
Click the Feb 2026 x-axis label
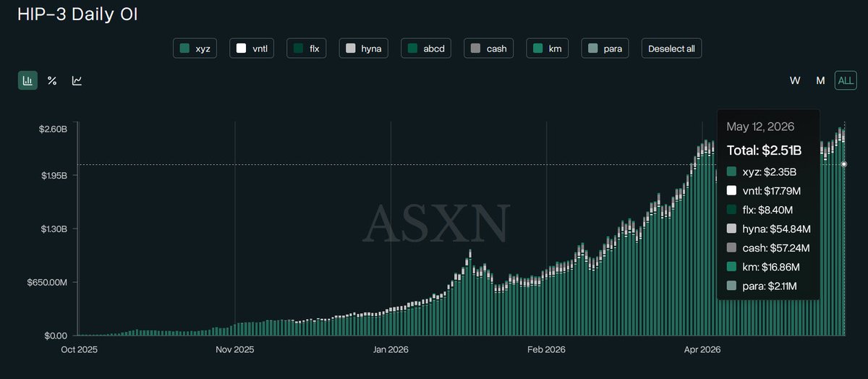(546, 349)
